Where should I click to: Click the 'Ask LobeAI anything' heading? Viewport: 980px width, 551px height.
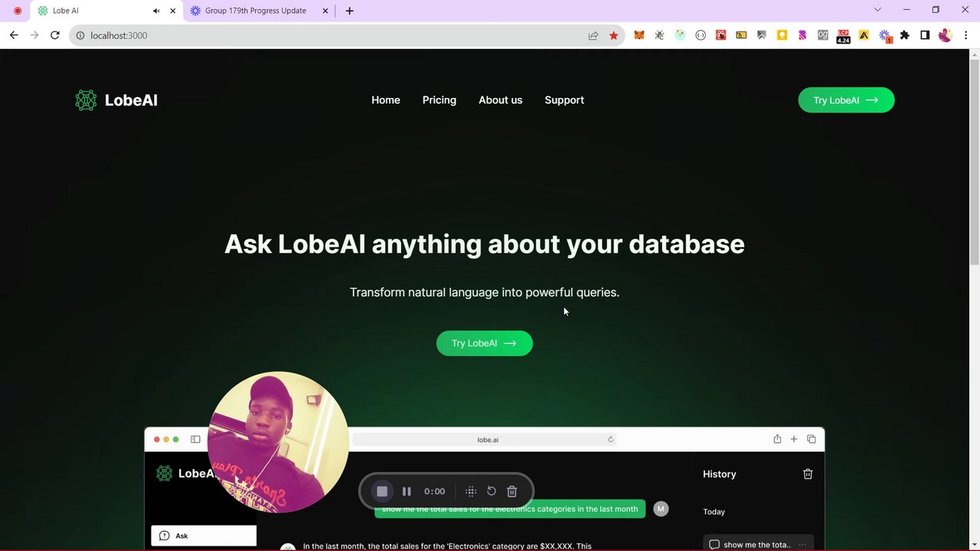point(485,244)
